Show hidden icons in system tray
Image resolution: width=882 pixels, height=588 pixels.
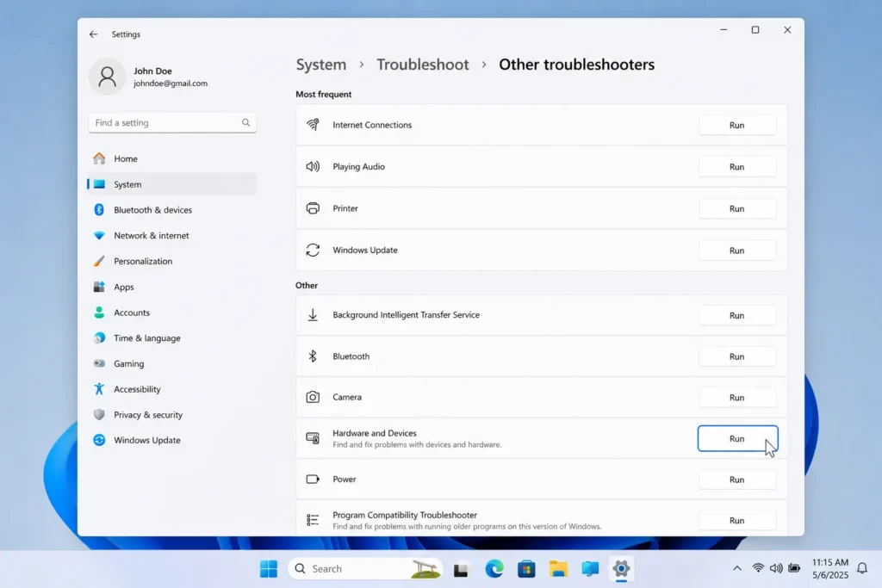click(x=737, y=568)
